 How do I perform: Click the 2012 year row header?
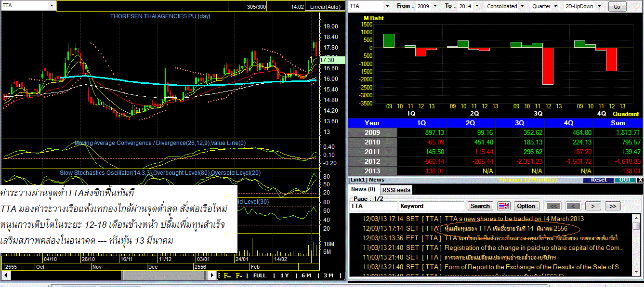pyautogui.click(x=372, y=161)
